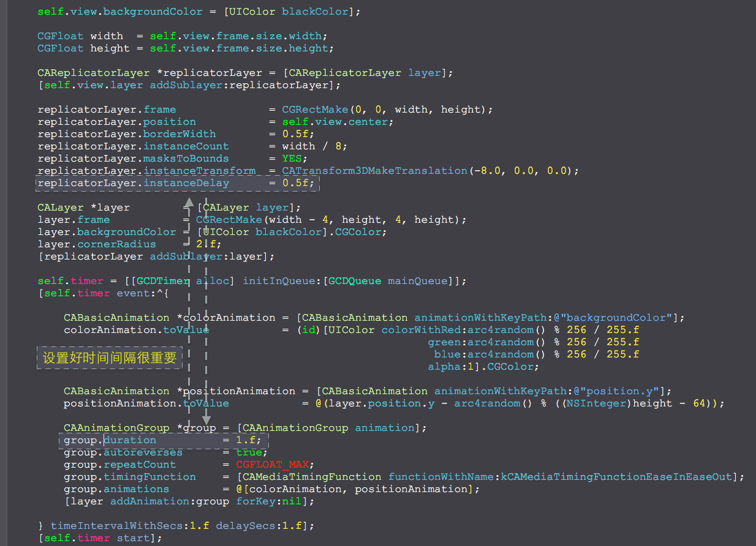
Task: Click the alpha:1 parameter
Action: [451, 367]
